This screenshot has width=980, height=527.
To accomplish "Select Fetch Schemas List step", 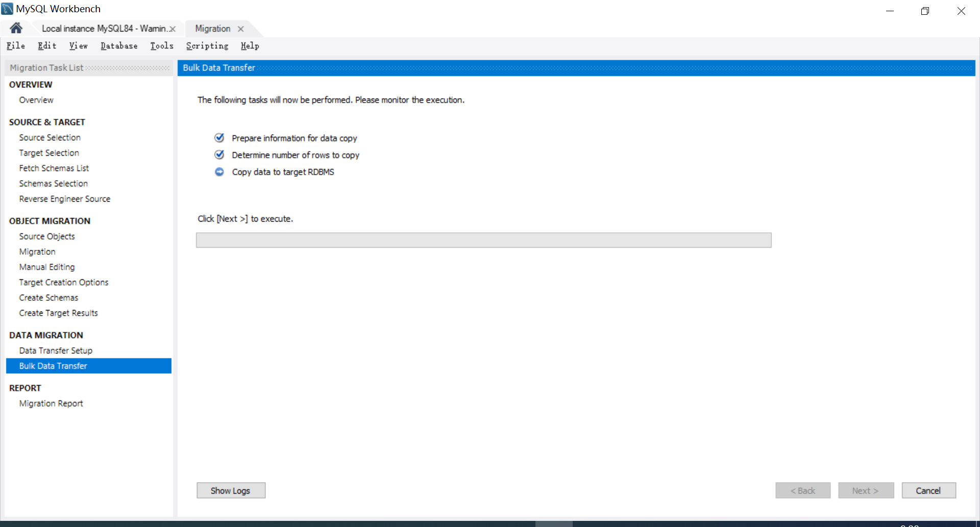I will [x=54, y=168].
